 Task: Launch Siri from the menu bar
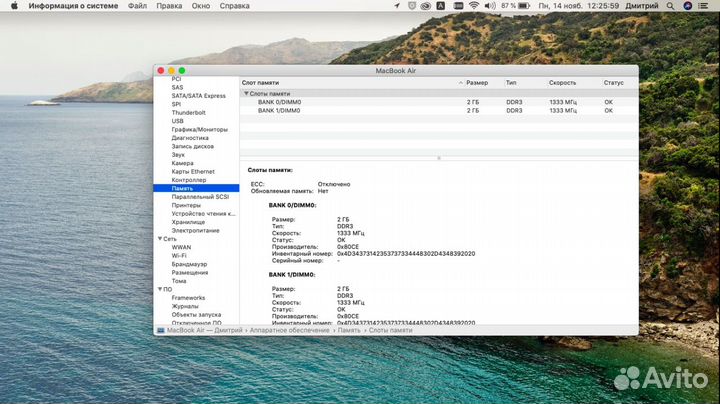pyautogui.click(x=687, y=6)
